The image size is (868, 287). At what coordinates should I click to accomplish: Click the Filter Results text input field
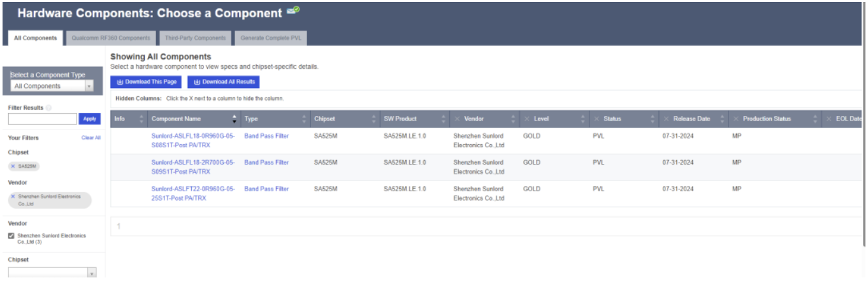(x=43, y=119)
